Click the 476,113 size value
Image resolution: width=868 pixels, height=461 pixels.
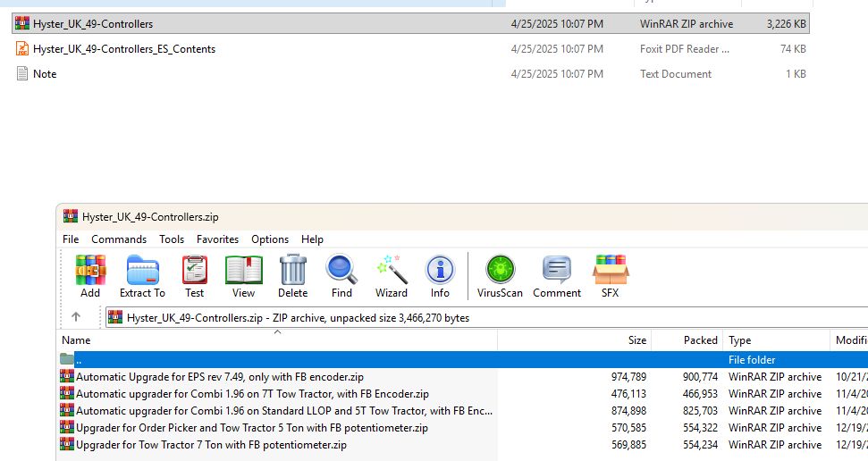tap(628, 393)
